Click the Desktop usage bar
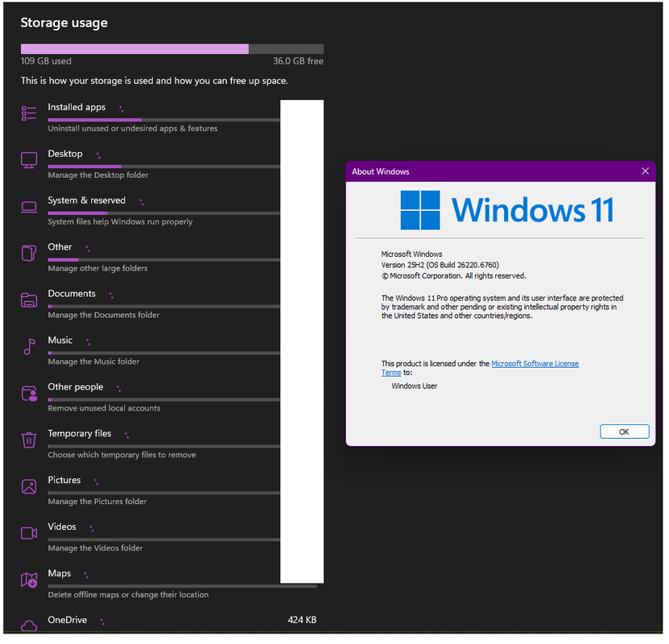 (x=164, y=167)
